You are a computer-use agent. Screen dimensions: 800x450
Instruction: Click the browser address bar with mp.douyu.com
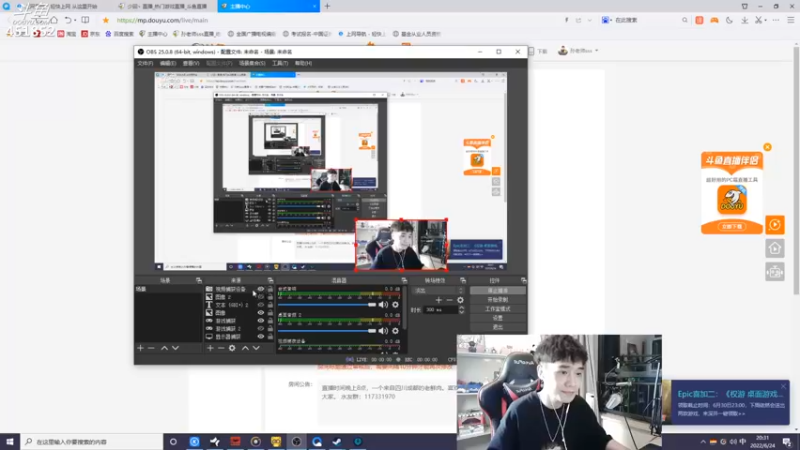[337, 20]
